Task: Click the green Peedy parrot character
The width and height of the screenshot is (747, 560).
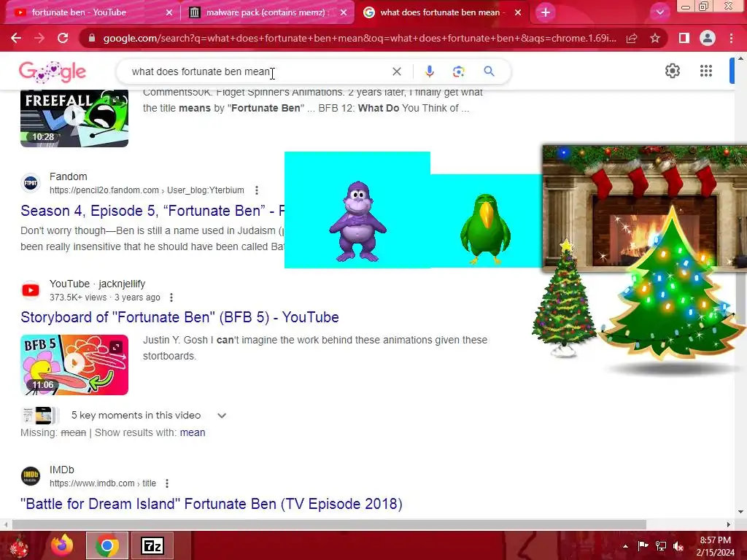Action: tap(485, 228)
